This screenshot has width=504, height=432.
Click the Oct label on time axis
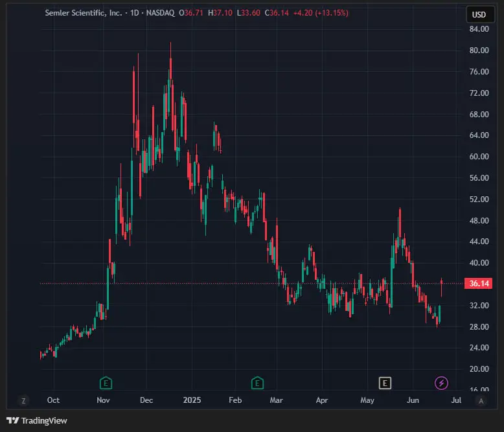coord(53,400)
